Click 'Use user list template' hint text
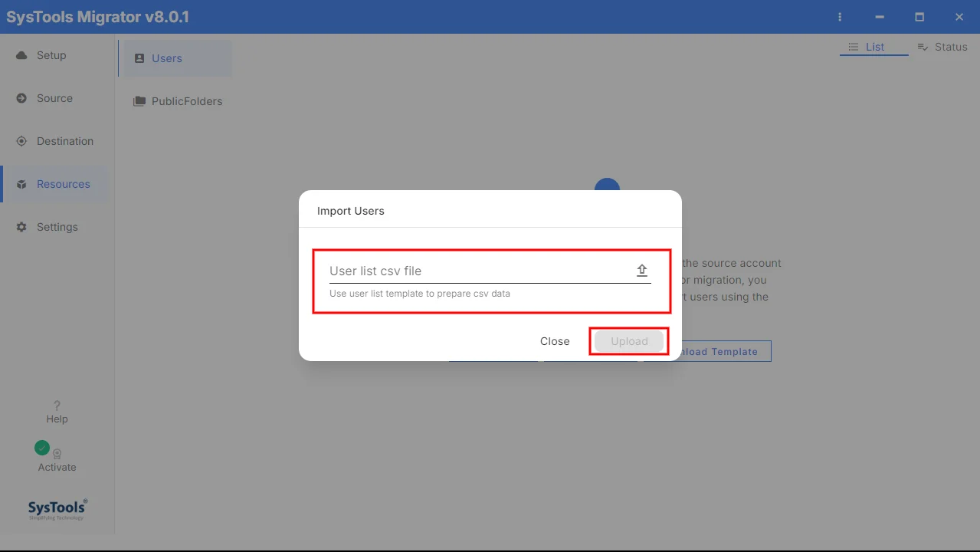This screenshot has height=552, width=980. (x=420, y=294)
